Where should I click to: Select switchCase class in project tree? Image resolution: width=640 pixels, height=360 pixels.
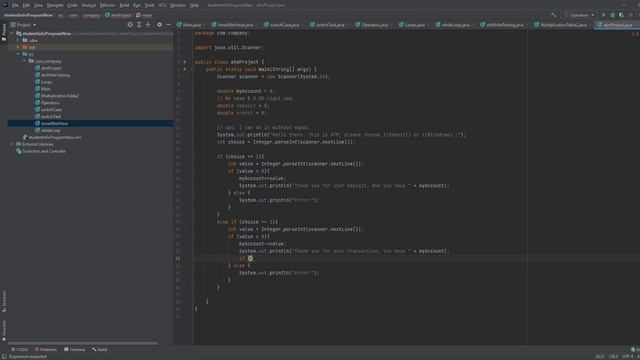[51, 109]
